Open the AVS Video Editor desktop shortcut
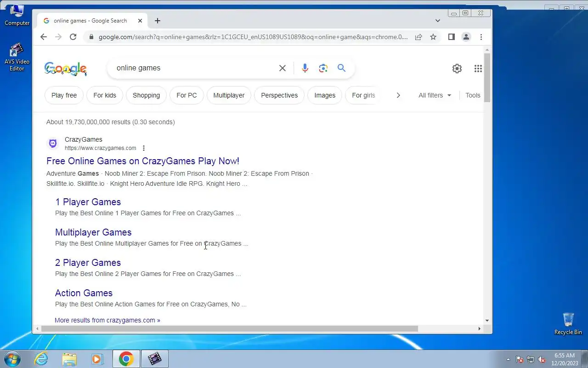The image size is (588, 368). [x=17, y=57]
